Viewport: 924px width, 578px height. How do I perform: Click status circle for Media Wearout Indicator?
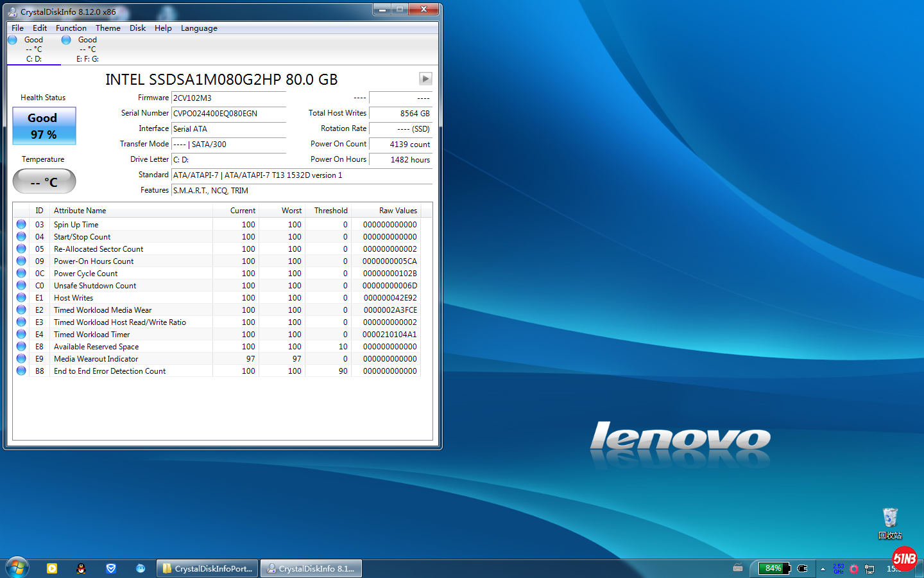(x=21, y=359)
